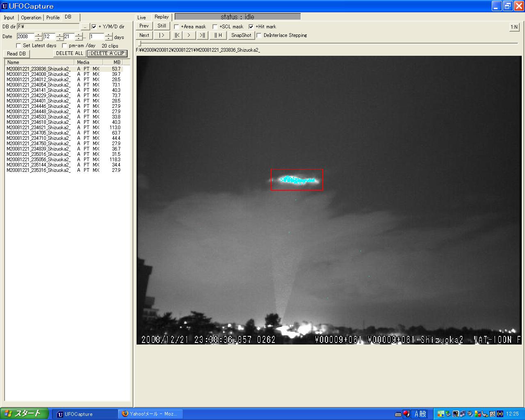Jump to last frame of clip
This screenshot has height=420, width=525.
(202, 35)
